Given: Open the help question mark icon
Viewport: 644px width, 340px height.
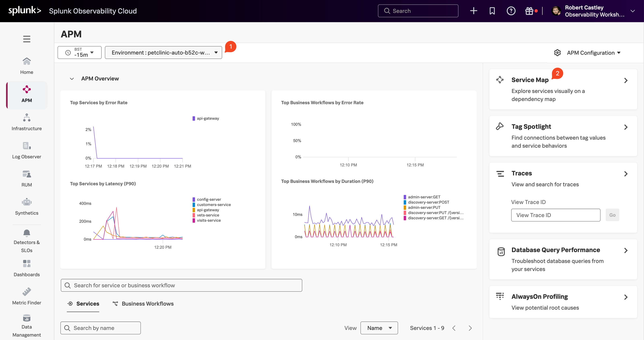Looking at the screenshot, I should 511,11.
